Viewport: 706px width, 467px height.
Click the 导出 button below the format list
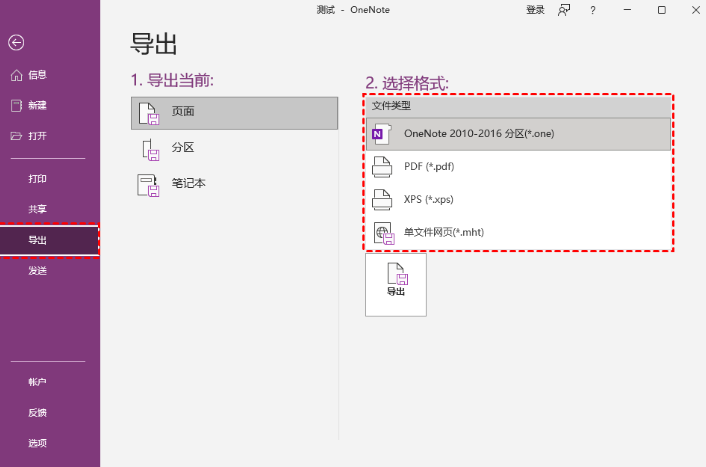coord(396,285)
